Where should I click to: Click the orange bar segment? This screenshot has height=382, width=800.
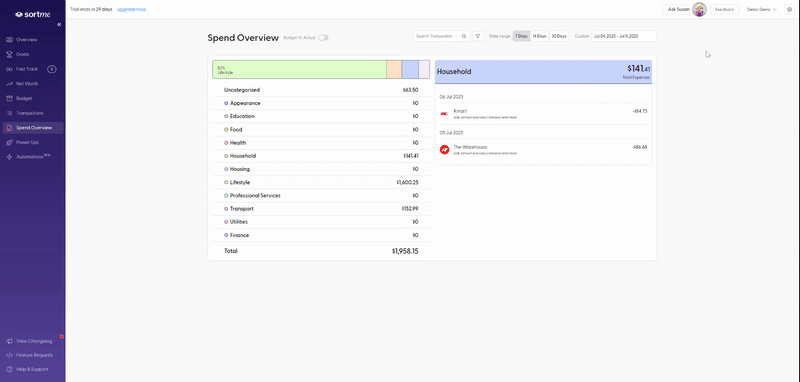click(394, 69)
